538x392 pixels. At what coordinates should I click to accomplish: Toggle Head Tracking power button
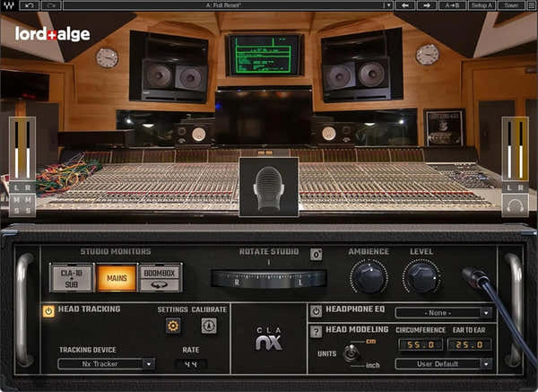click(x=48, y=311)
